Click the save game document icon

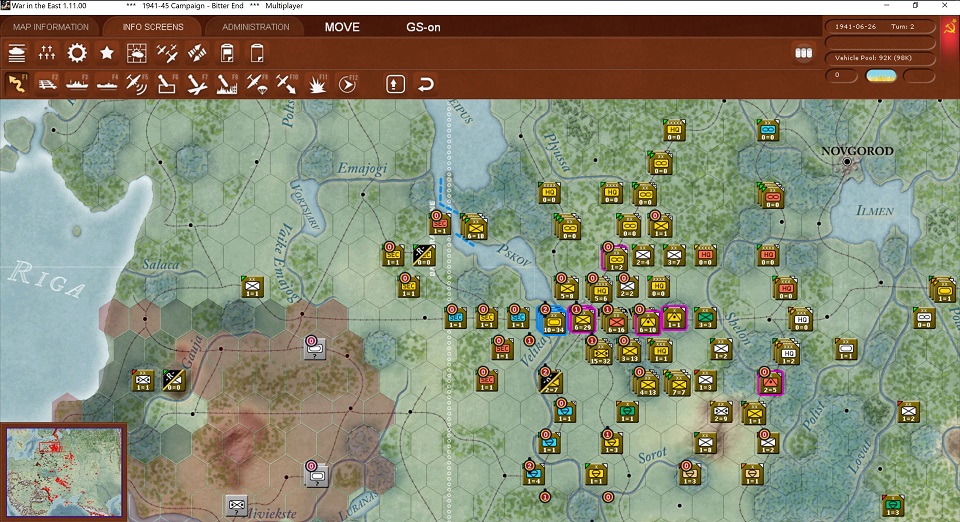[227, 54]
